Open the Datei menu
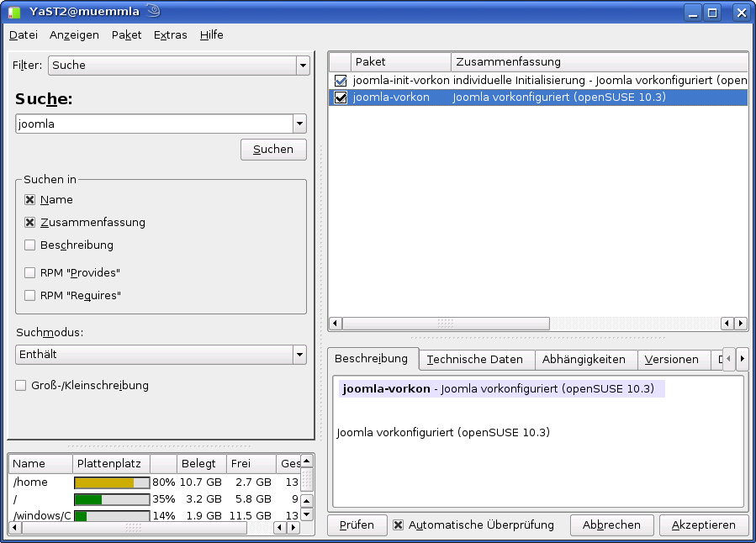756x543 pixels. (x=24, y=35)
